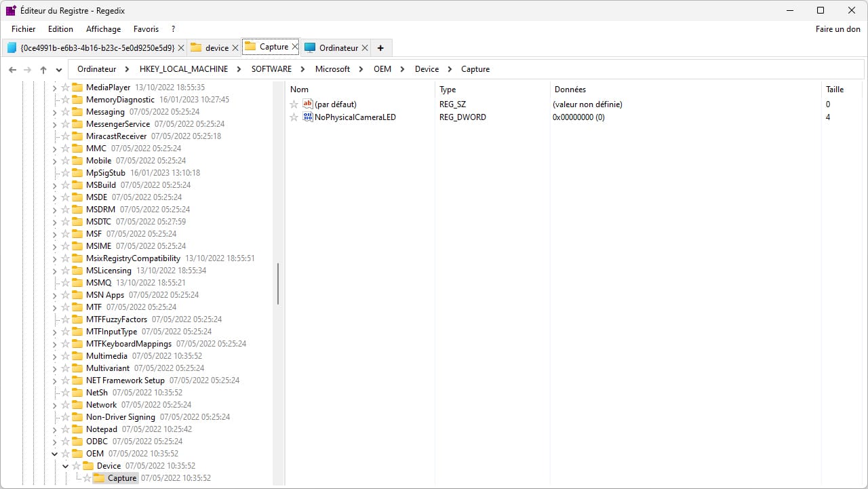The image size is (868, 489).
Task: Click Ordinateur in the breadcrumb path
Action: click(x=97, y=69)
